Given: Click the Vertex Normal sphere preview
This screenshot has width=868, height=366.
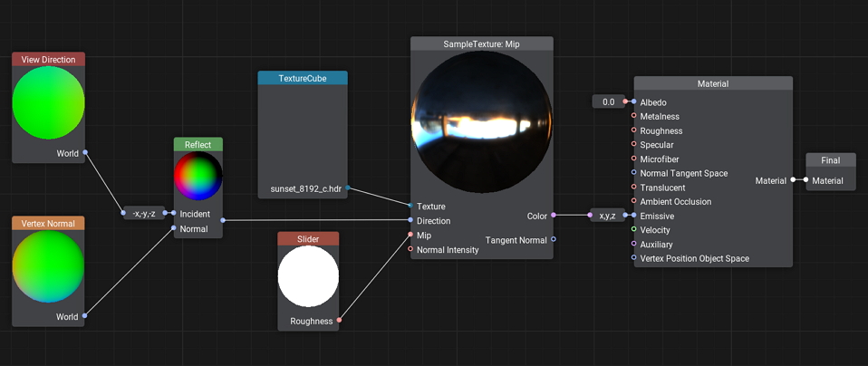Looking at the screenshot, I should pyautogui.click(x=48, y=267).
